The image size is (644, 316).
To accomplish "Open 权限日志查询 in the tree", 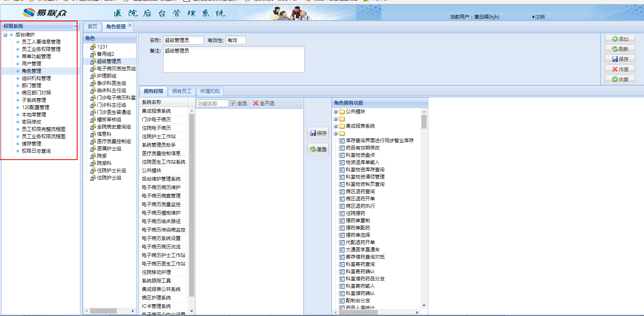I will point(36,151).
